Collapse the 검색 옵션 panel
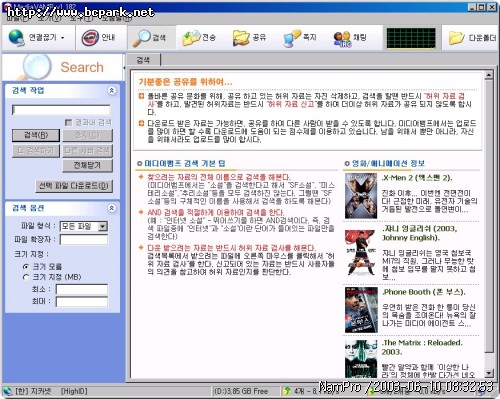500x399 pixels. [x=112, y=208]
